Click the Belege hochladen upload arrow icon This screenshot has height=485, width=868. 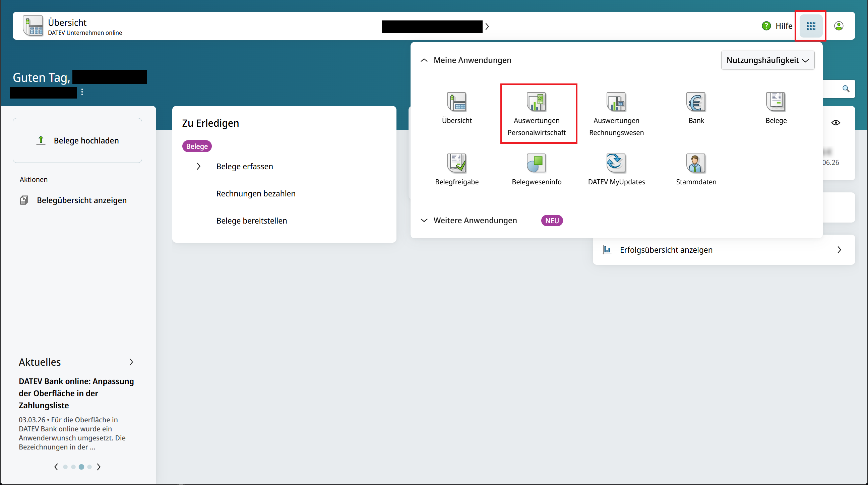click(x=41, y=140)
